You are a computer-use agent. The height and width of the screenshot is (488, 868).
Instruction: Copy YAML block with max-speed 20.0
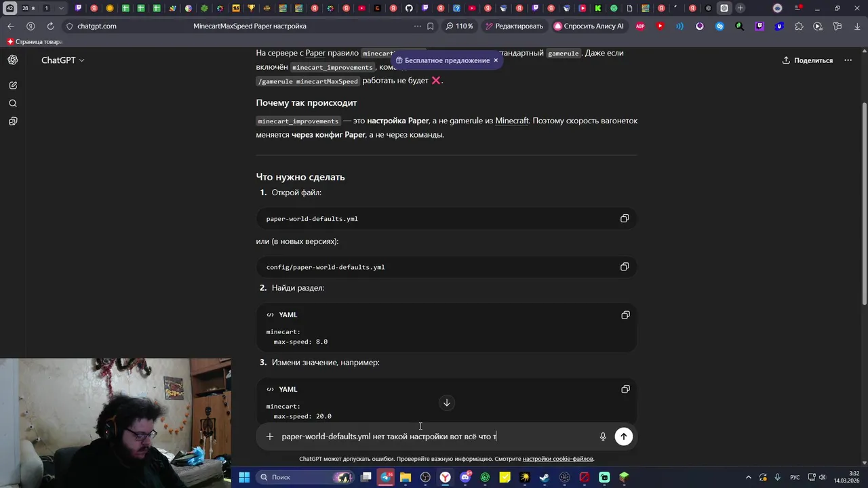pos(625,389)
